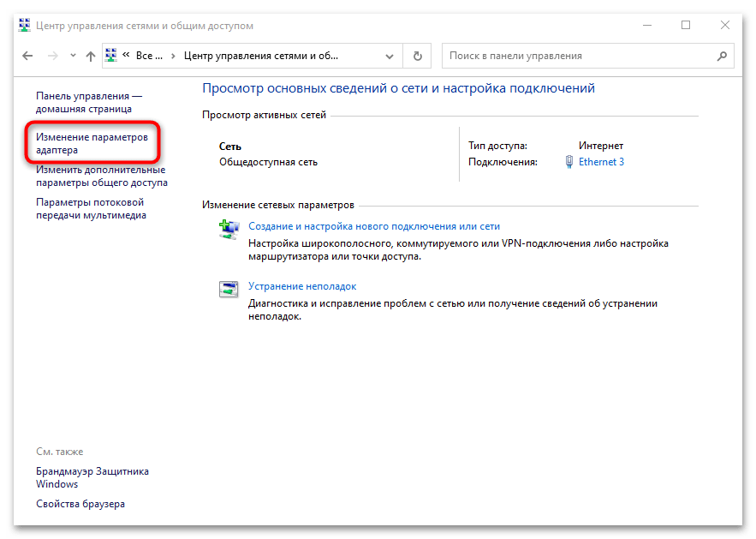The height and width of the screenshot is (539, 756).
Task: Open 'Брандмауэр Защитника Windows' link
Action: [92, 477]
